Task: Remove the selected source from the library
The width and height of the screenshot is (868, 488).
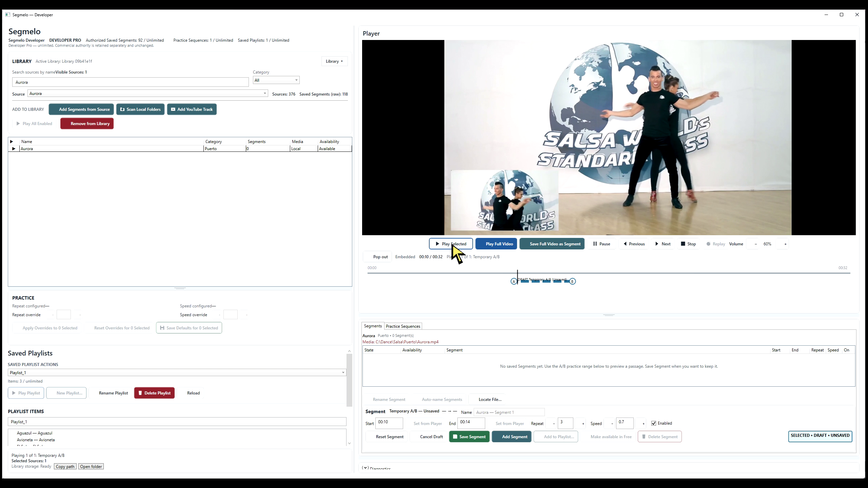Action: click(x=87, y=123)
